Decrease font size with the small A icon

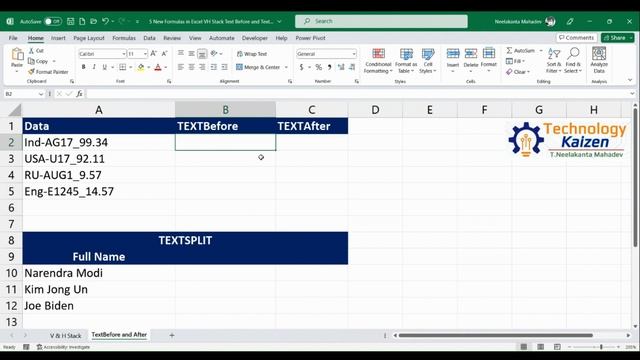point(164,53)
